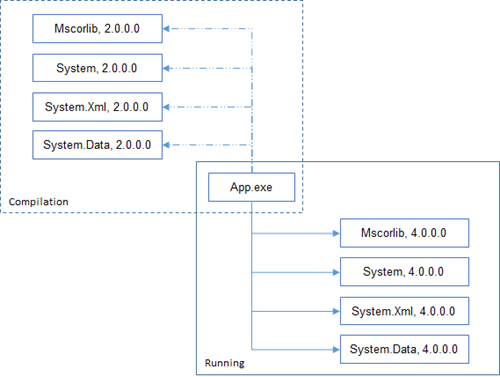Select the Mscorlib, 4.0.0.0 box

point(404,233)
